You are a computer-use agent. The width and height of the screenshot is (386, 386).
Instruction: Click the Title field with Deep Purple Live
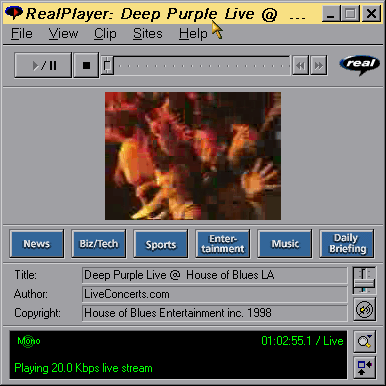(x=214, y=275)
